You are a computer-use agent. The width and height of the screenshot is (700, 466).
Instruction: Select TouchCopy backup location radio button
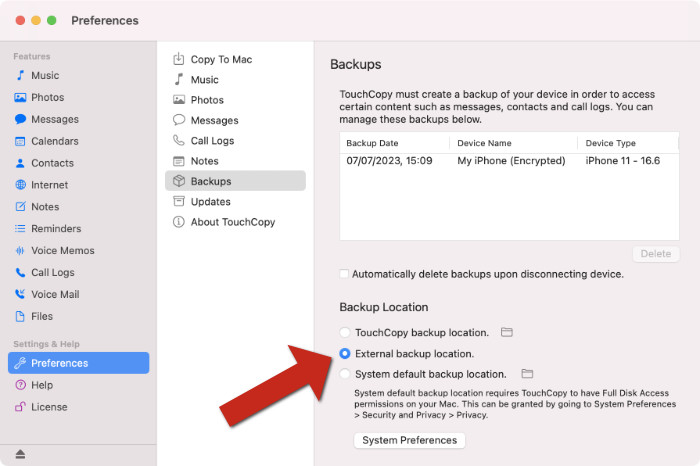click(345, 332)
